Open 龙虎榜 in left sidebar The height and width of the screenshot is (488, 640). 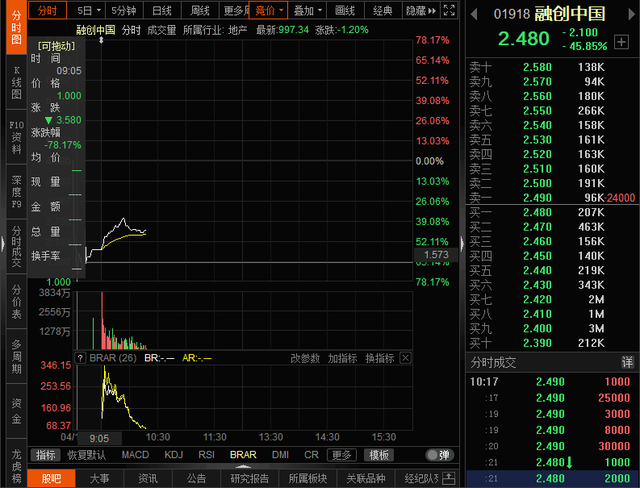(x=16, y=465)
